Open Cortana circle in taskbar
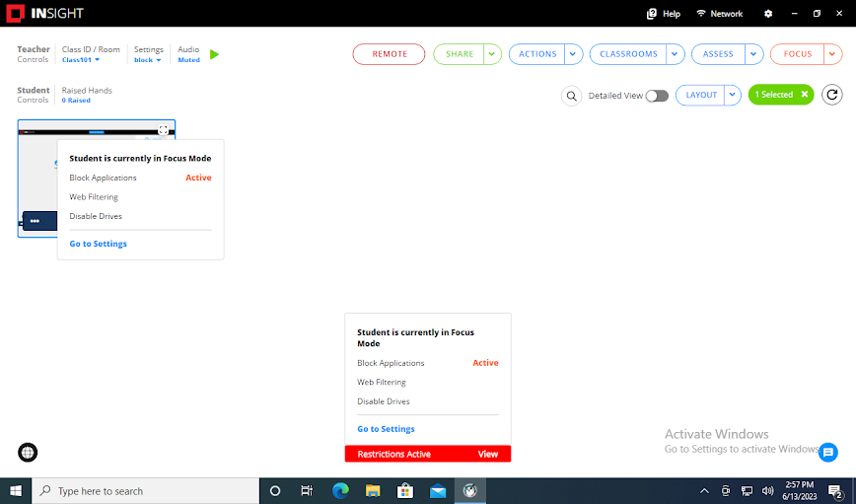This screenshot has width=856, height=504. click(275, 491)
